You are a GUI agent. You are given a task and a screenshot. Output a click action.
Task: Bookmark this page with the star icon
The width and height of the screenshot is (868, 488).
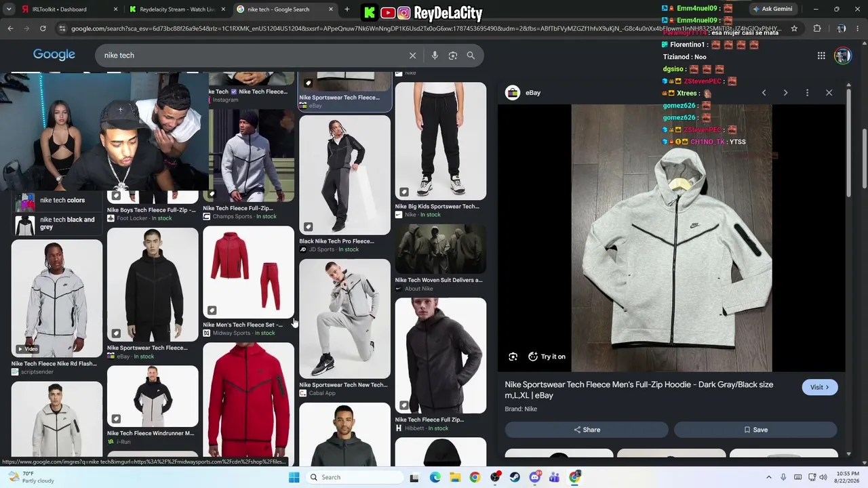[794, 28]
